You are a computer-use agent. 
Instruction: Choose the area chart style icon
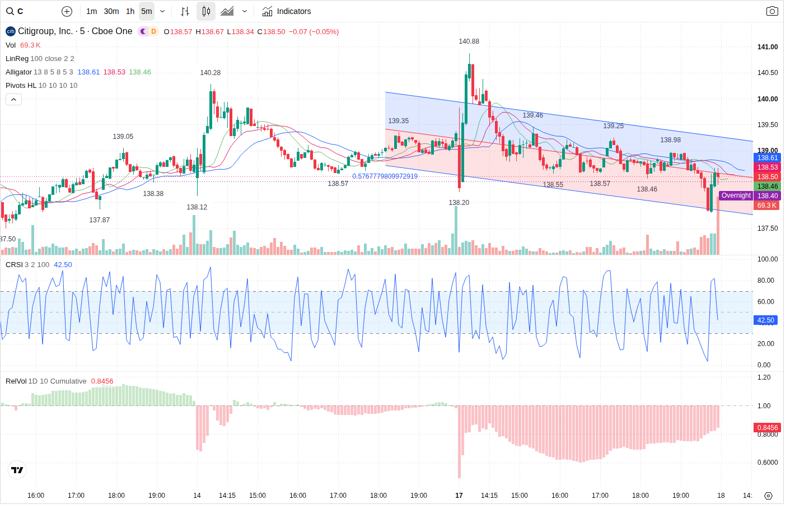pos(227,11)
